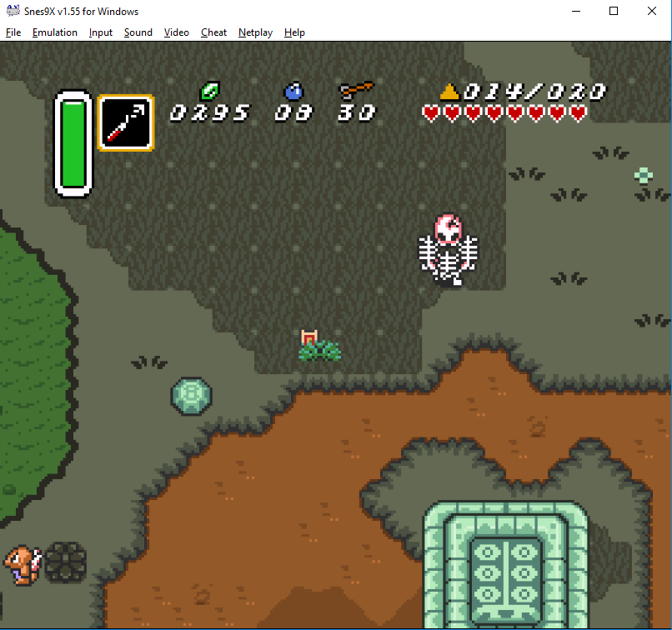Screen dimensions: 672x630
Task: Open the Input menu
Action: click(101, 32)
